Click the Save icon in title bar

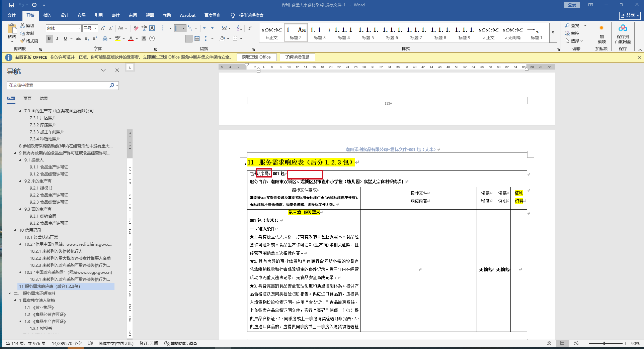[x=12, y=5]
